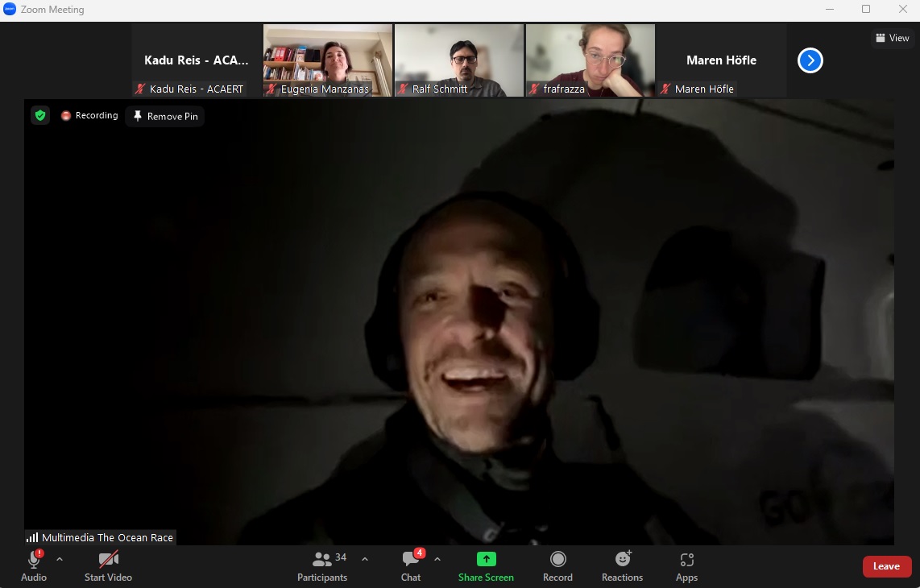Show next participants with the blue arrow
Viewport: 920px width, 588px height.
810,60
